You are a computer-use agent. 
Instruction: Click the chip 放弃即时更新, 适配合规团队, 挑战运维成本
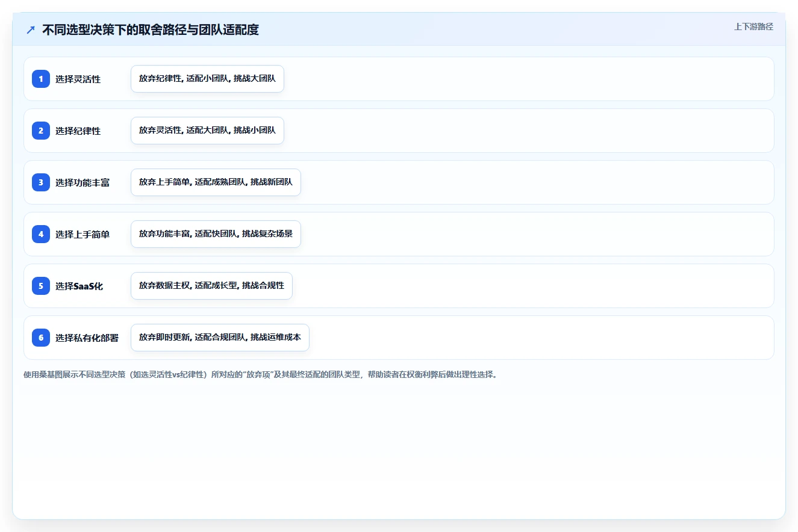[x=220, y=338]
